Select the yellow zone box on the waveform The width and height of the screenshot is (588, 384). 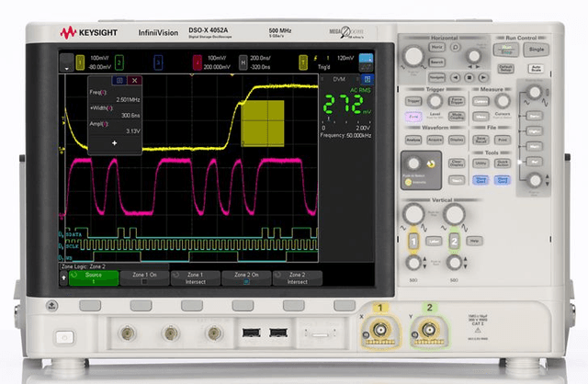pyautogui.click(x=263, y=123)
